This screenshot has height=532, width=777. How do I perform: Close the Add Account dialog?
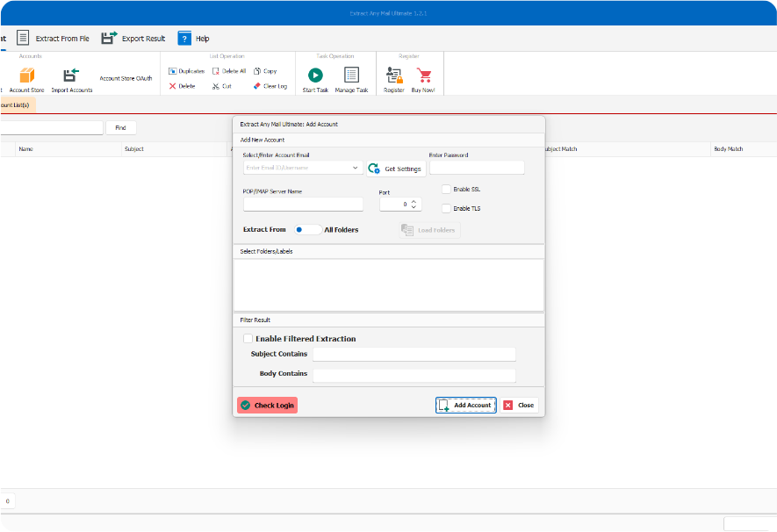[x=520, y=406]
